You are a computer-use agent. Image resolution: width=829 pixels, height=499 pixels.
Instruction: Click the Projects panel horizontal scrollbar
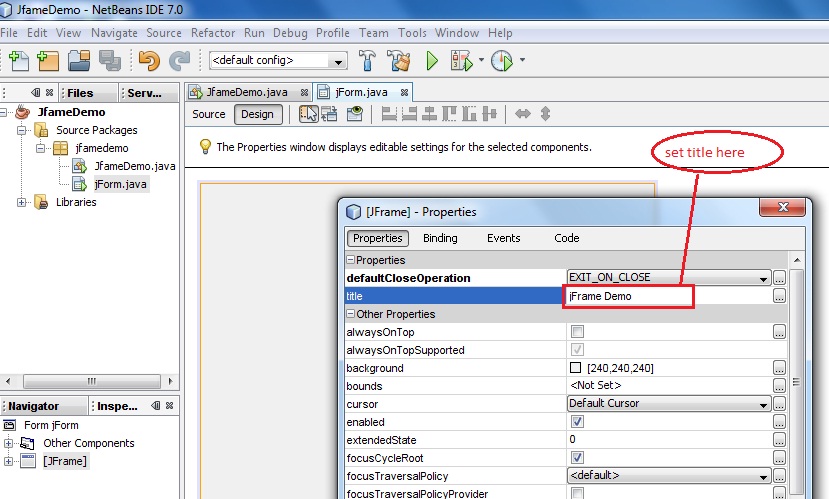point(91,381)
